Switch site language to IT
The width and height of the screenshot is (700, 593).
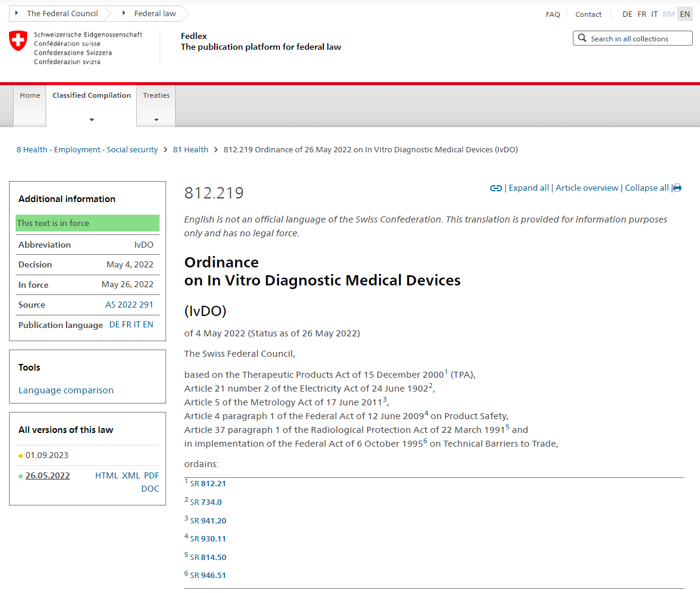654,14
